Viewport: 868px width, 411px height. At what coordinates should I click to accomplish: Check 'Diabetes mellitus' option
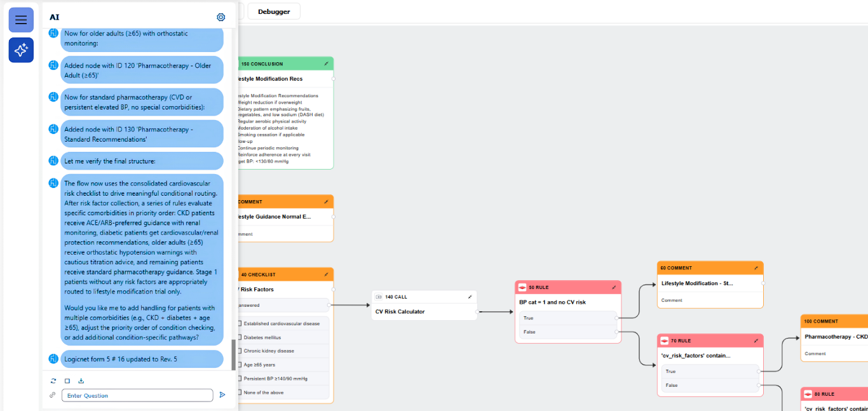pyautogui.click(x=240, y=337)
